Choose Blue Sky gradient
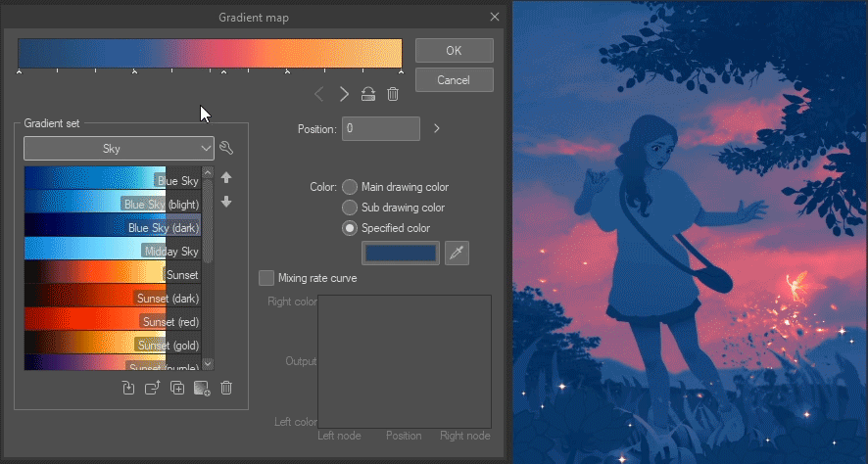Viewport: 868px width, 464px height. (x=113, y=178)
